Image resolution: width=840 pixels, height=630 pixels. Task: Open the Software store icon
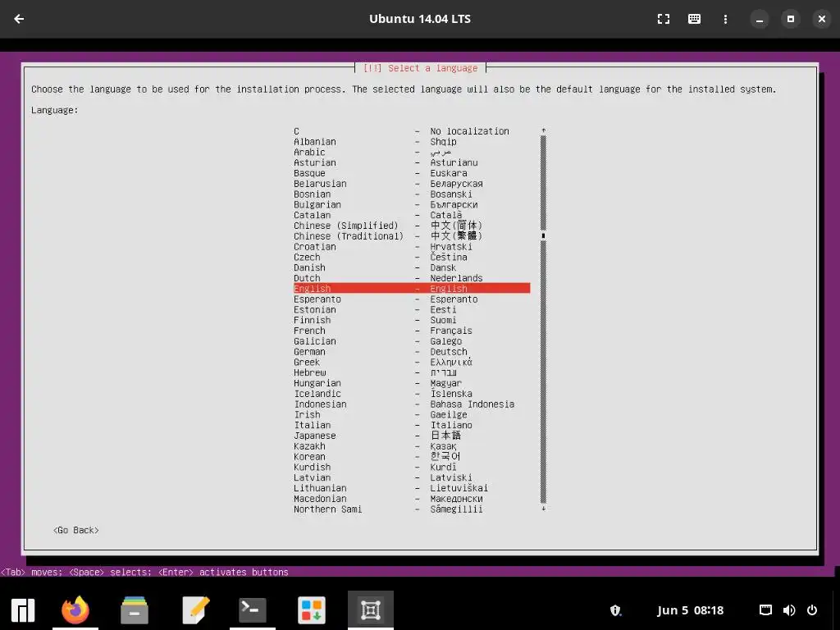(x=311, y=609)
